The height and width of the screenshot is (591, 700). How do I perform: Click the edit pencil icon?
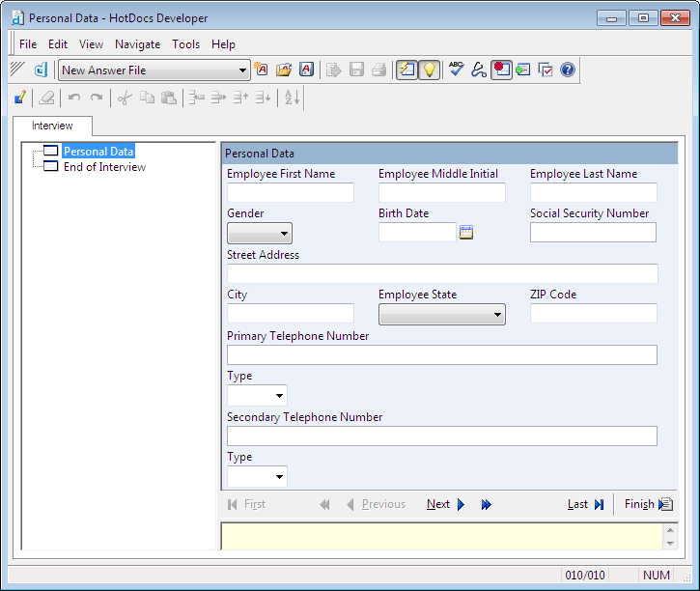[20, 98]
